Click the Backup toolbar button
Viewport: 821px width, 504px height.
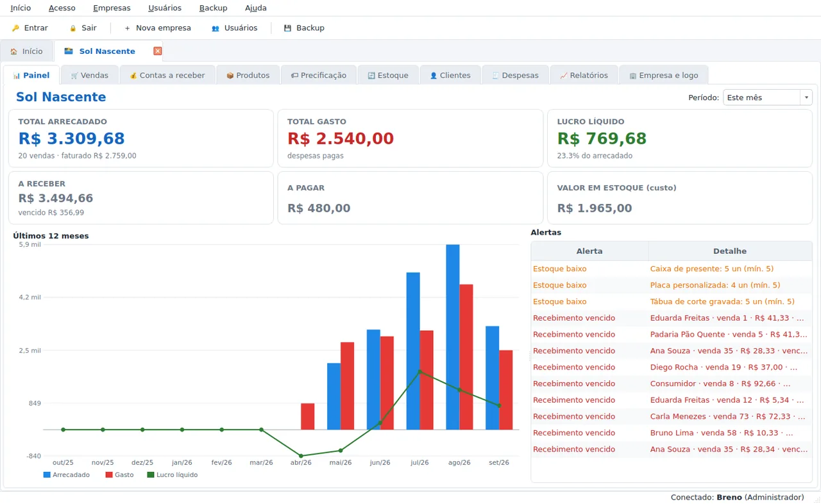coord(304,28)
